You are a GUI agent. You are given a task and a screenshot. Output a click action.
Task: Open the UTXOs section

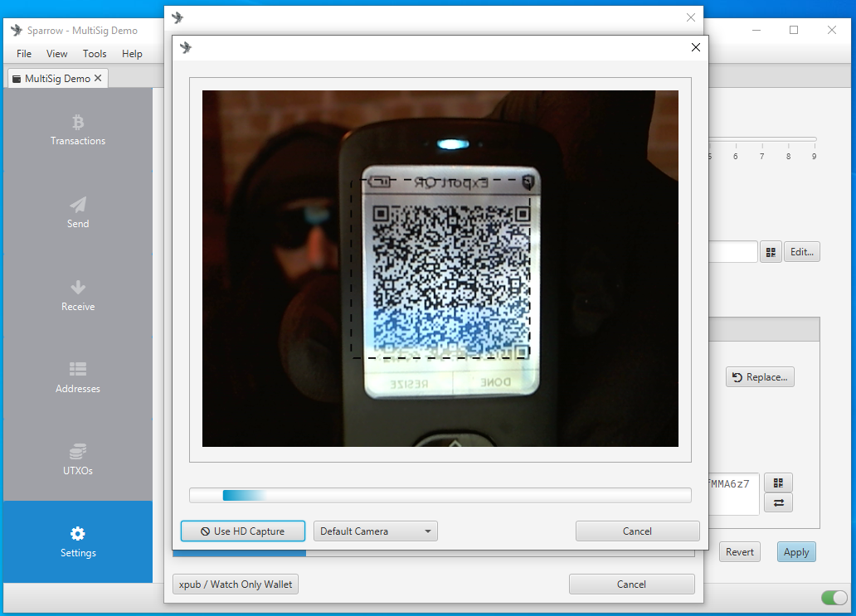coord(77,459)
